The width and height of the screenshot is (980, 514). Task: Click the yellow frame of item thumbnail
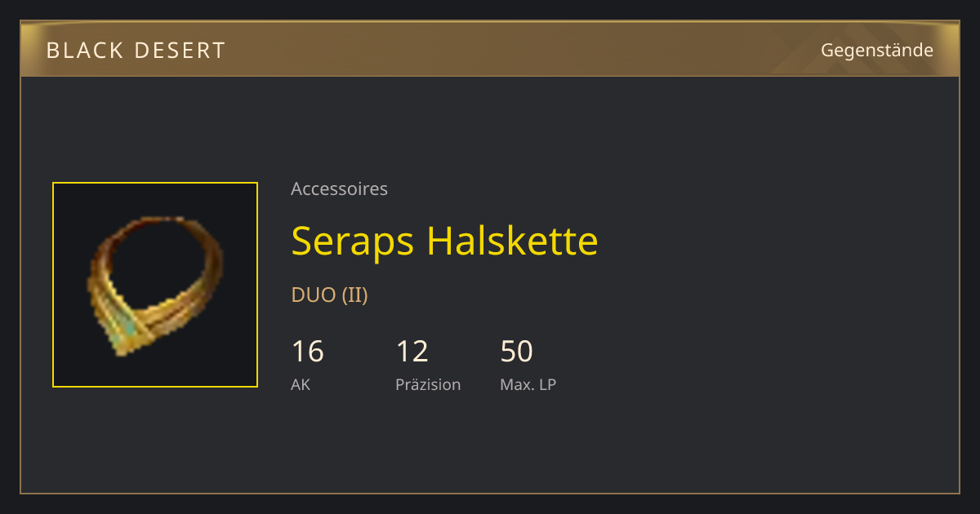pos(155,183)
